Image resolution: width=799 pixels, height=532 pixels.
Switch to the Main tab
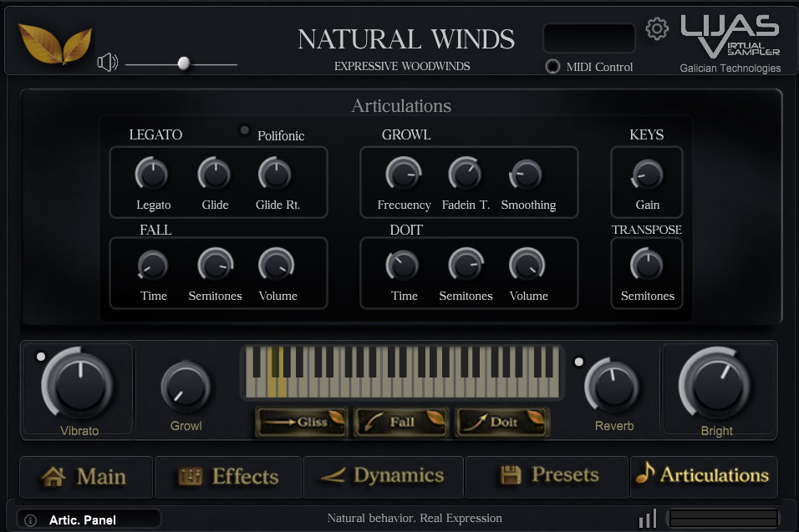(x=85, y=477)
